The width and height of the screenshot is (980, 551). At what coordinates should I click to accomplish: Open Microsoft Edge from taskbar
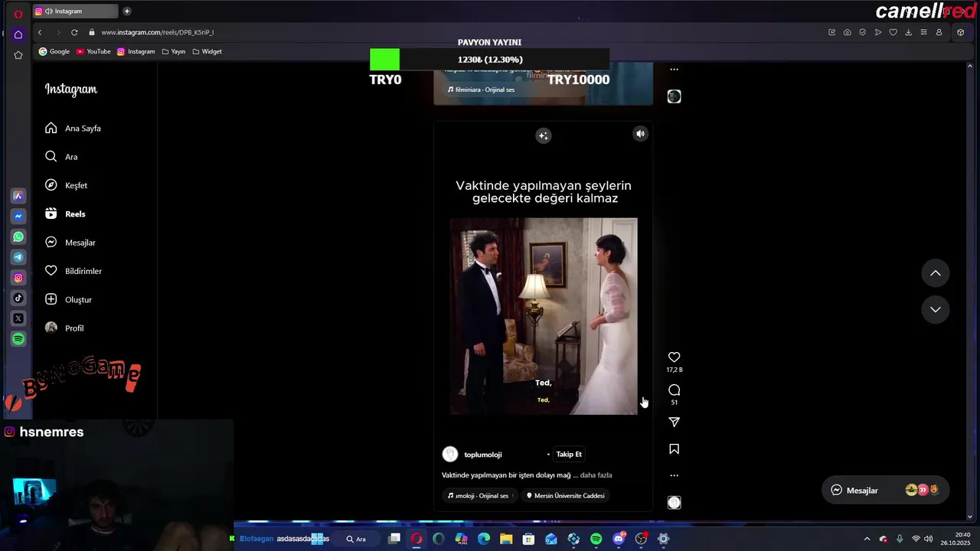(484, 539)
